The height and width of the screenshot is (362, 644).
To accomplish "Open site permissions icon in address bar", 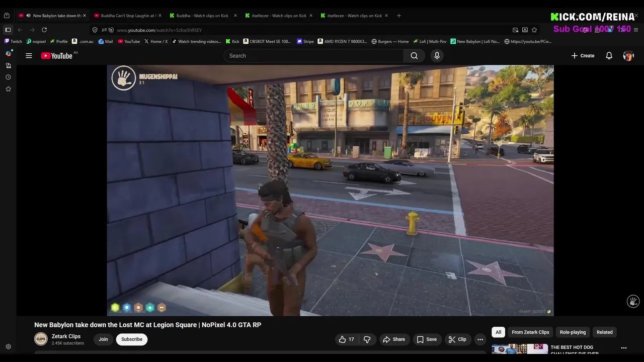I will pyautogui.click(x=104, y=30).
